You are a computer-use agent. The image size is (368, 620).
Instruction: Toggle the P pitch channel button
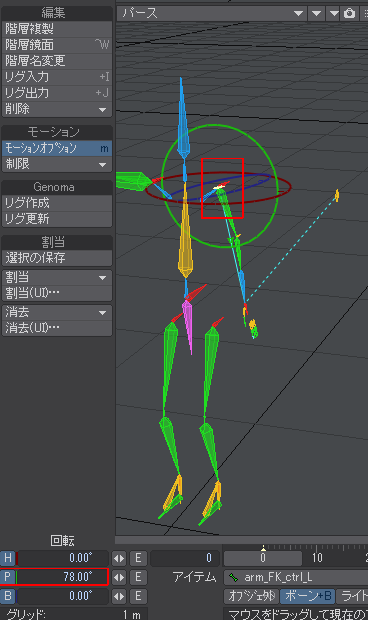point(8,577)
